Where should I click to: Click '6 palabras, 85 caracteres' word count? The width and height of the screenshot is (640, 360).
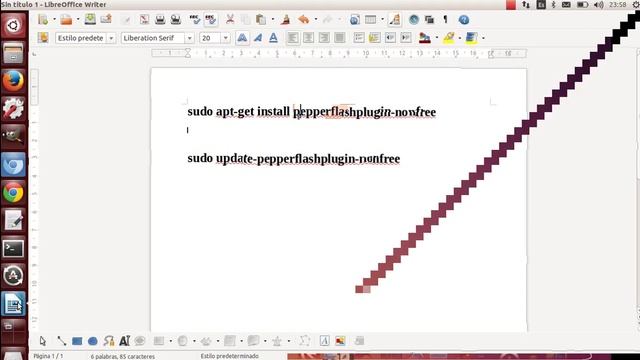123,356
